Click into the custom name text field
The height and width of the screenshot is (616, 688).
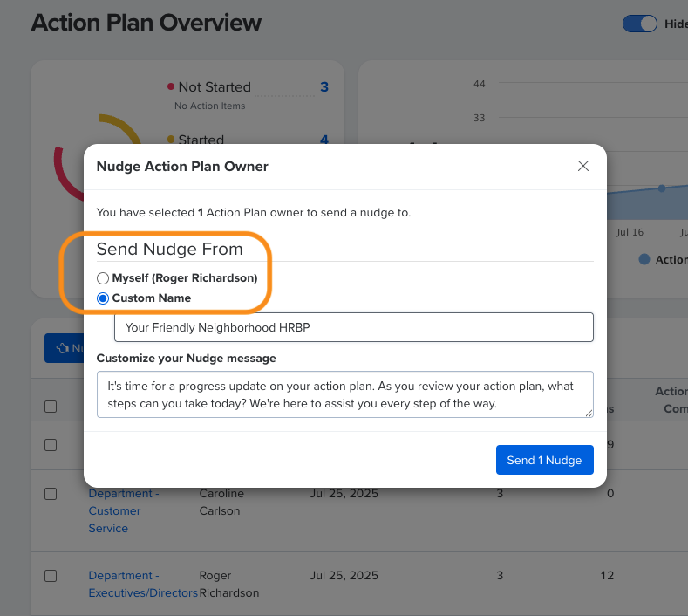353,328
